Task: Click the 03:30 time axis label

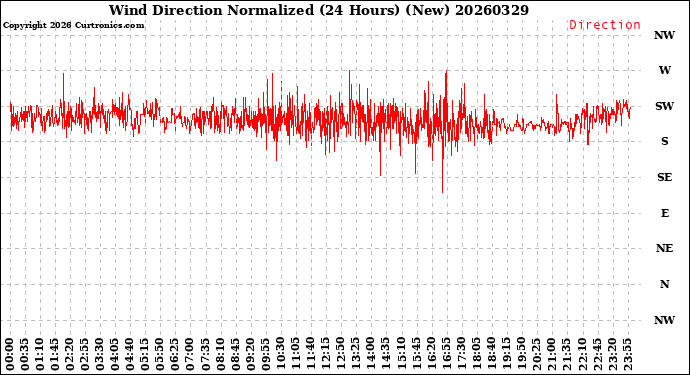Action: 100,354
